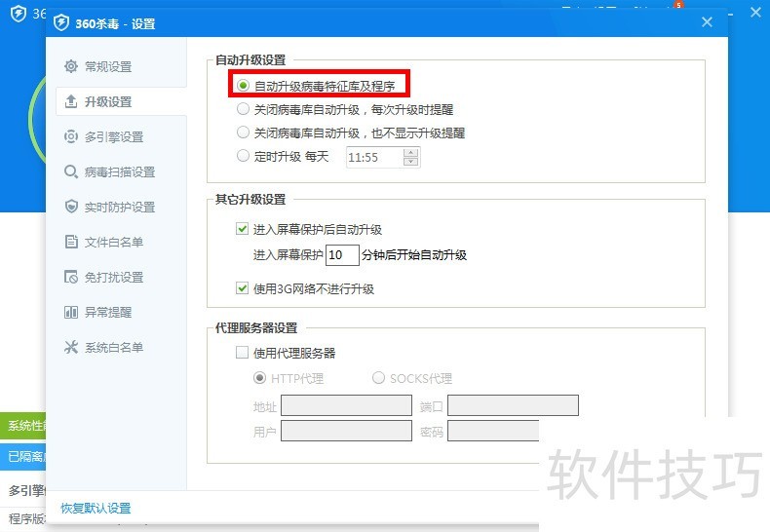Click the document icon for 文件白名单
The height and width of the screenshot is (532, 770).
[x=71, y=242]
